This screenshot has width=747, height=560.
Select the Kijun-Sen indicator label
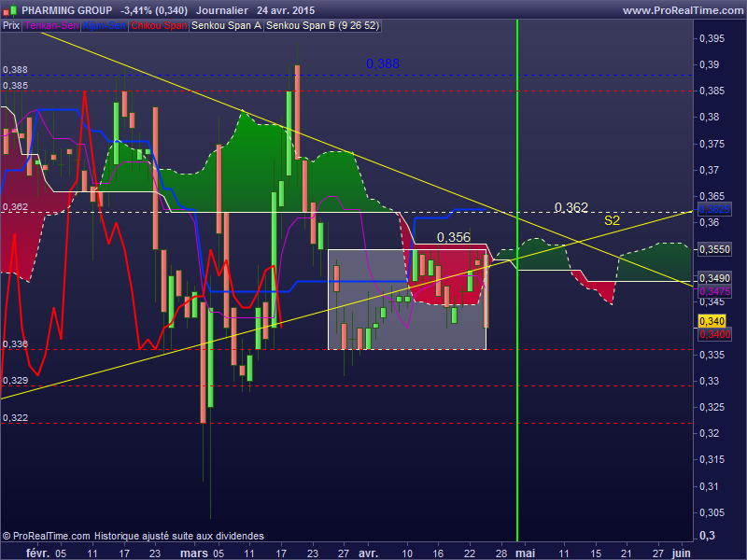(105, 26)
